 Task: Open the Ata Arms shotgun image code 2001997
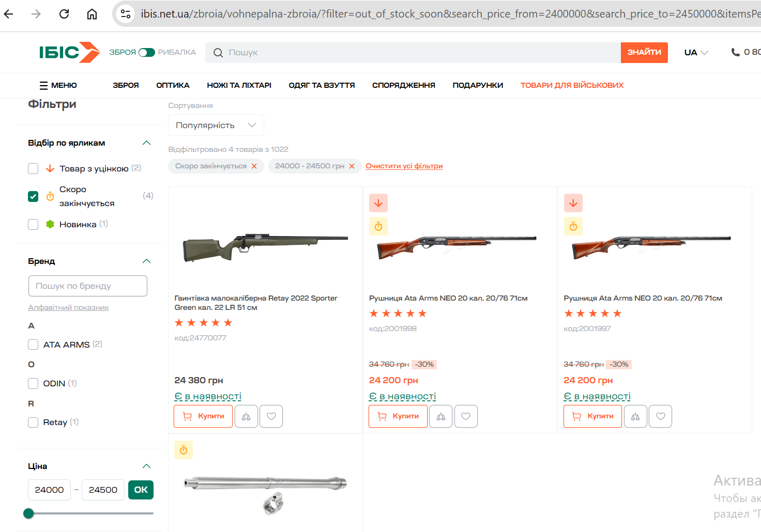(x=651, y=247)
